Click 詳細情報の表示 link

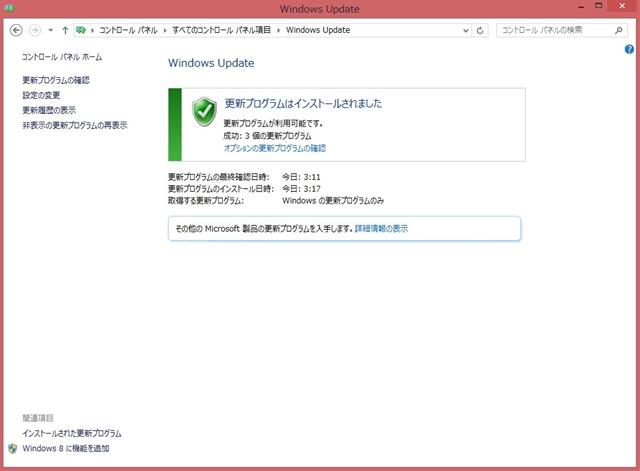tap(381, 229)
